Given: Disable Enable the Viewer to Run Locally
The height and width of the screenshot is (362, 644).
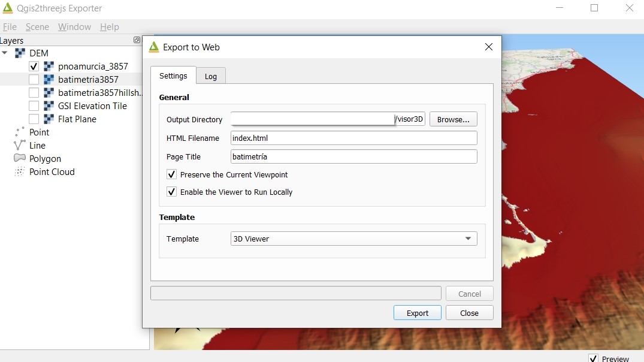Looking at the screenshot, I should tap(172, 192).
